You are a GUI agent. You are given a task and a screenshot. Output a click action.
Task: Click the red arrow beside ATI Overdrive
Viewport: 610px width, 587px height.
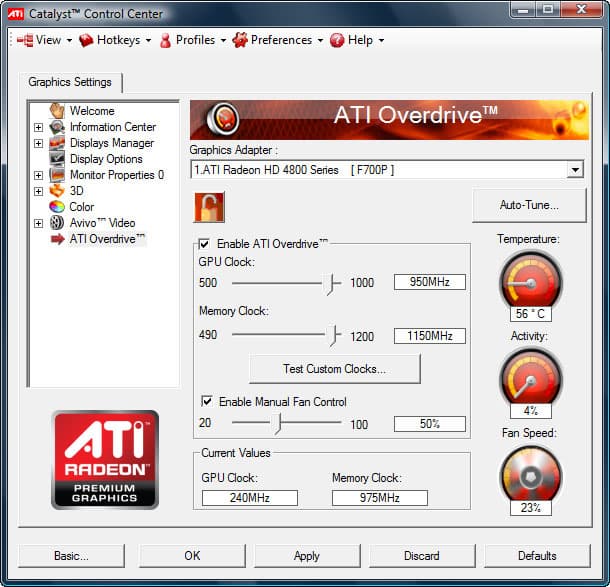(x=58, y=239)
